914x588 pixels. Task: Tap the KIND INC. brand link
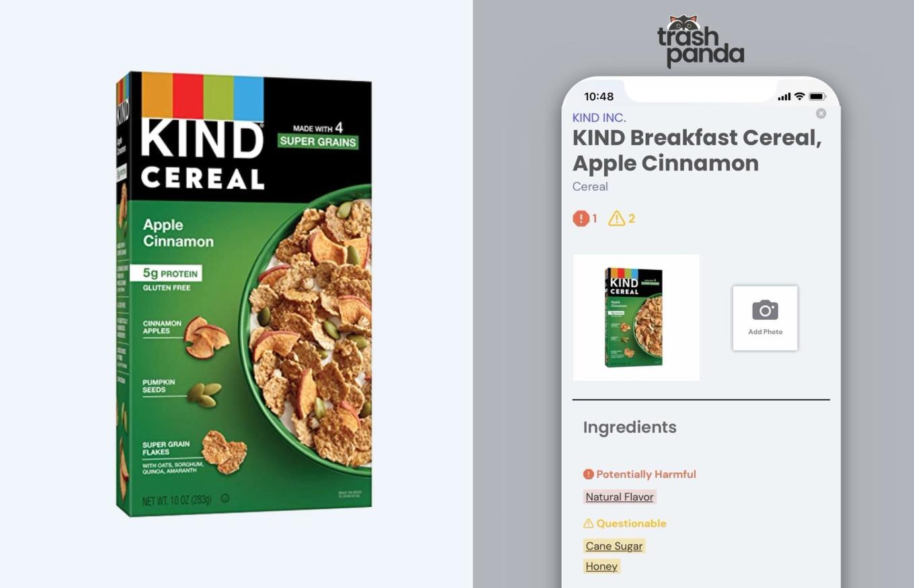point(599,118)
